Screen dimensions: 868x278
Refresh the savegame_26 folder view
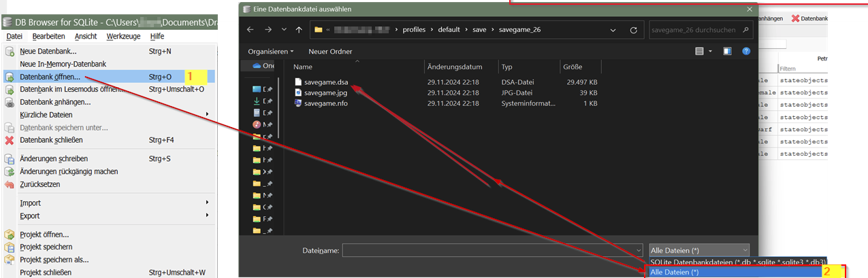click(x=634, y=31)
